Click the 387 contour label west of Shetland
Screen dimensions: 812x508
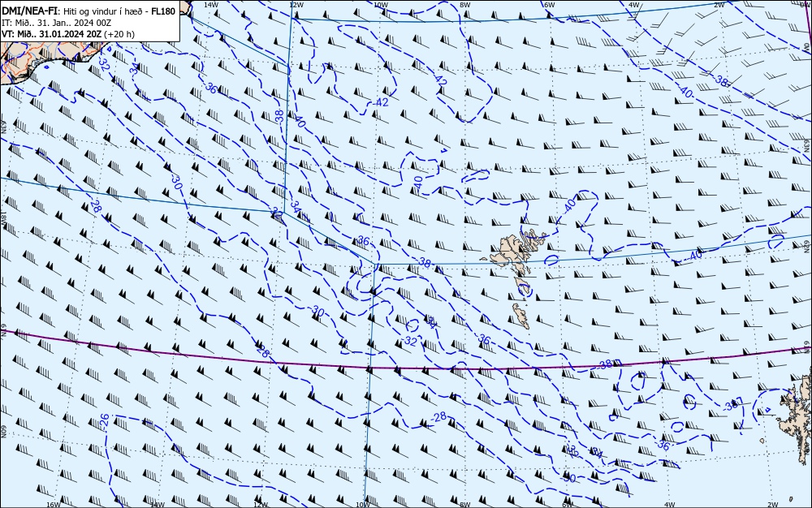[733, 405]
